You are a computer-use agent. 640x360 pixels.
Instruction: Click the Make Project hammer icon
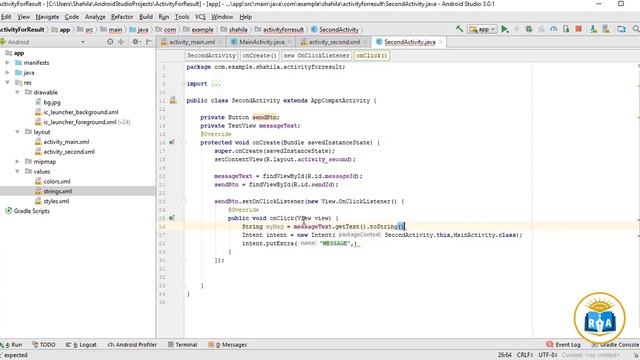point(460,29)
